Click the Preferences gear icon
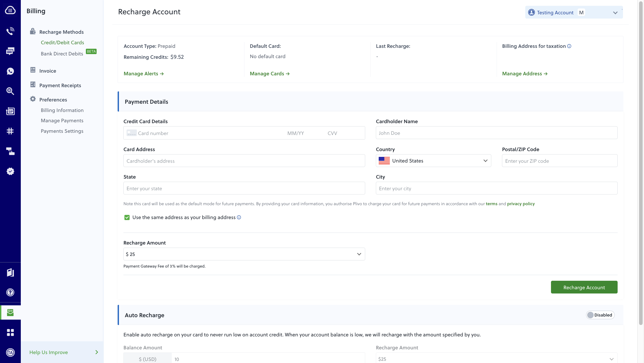 [33, 99]
